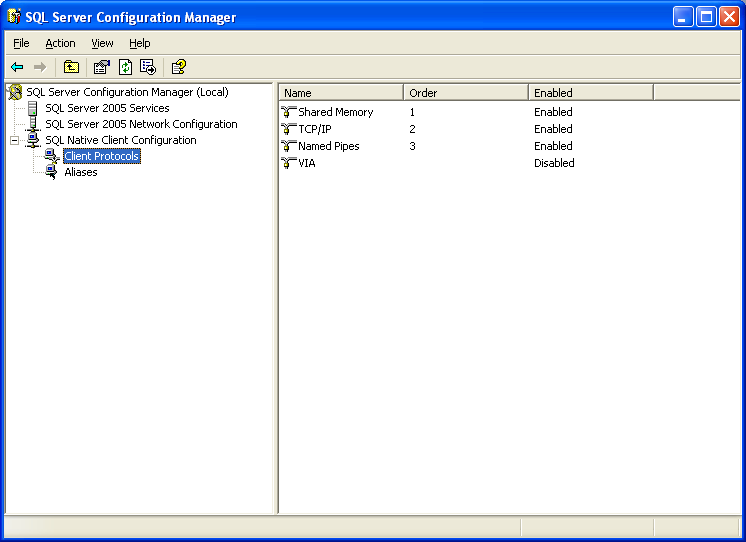Click the Enabled status of Shared Memory
The height and width of the screenshot is (542, 746).
(x=553, y=112)
